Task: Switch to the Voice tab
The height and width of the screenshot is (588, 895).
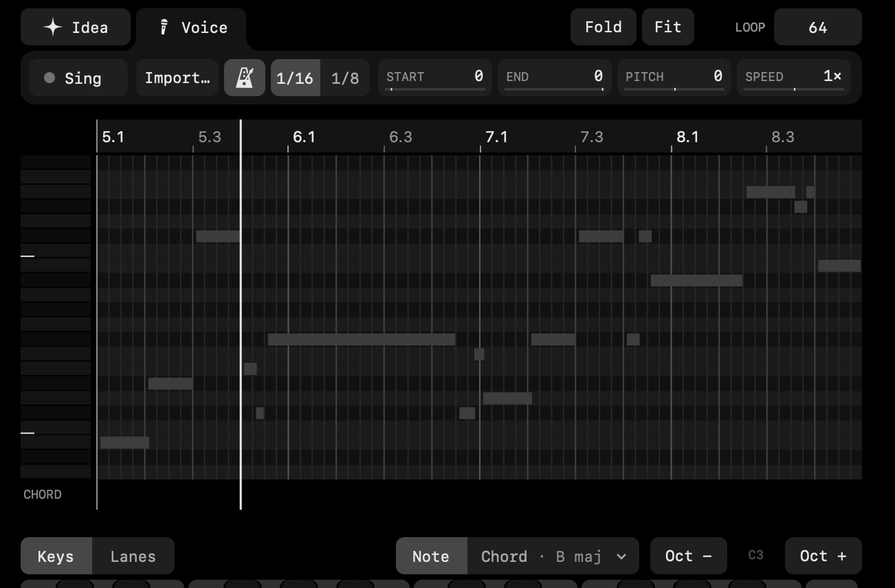Action: pyautogui.click(x=191, y=27)
